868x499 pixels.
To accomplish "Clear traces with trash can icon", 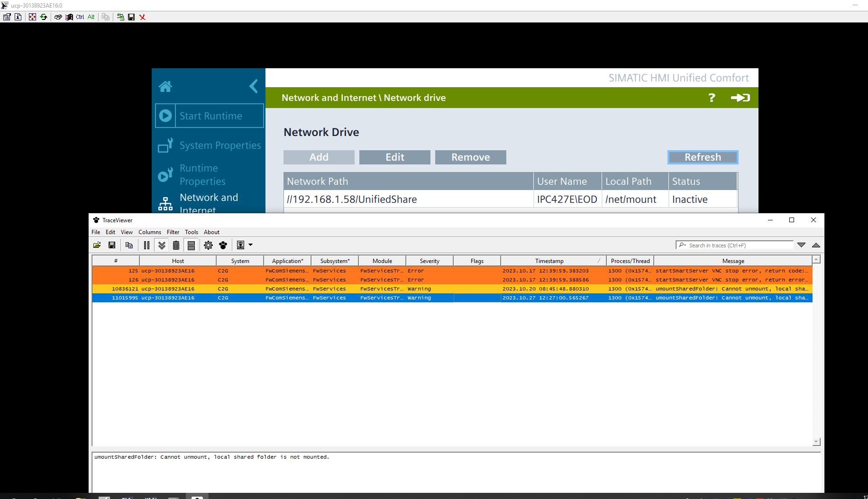I will pyautogui.click(x=176, y=245).
